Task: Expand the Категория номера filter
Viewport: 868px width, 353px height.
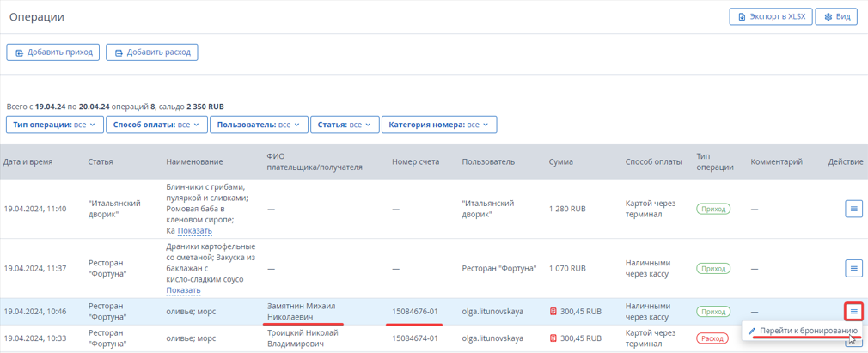Action: pos(439,125)
